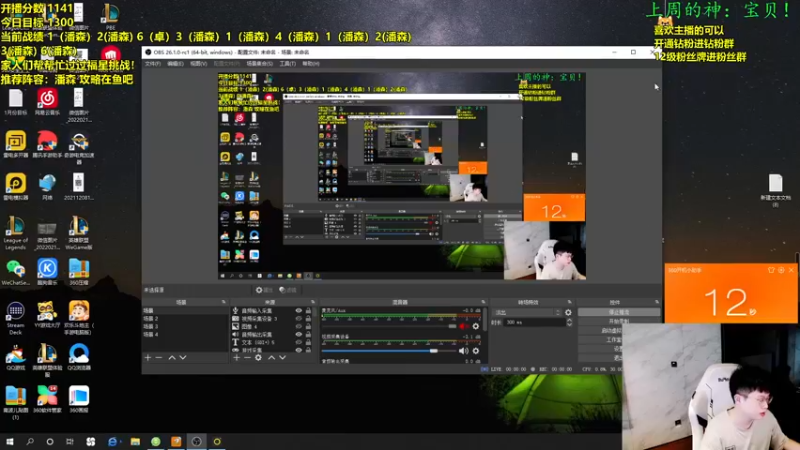The width and height of the screenshot is (800, 450).
Task: Open Stream Deck desktop shortcut
Action: point(15,310)
